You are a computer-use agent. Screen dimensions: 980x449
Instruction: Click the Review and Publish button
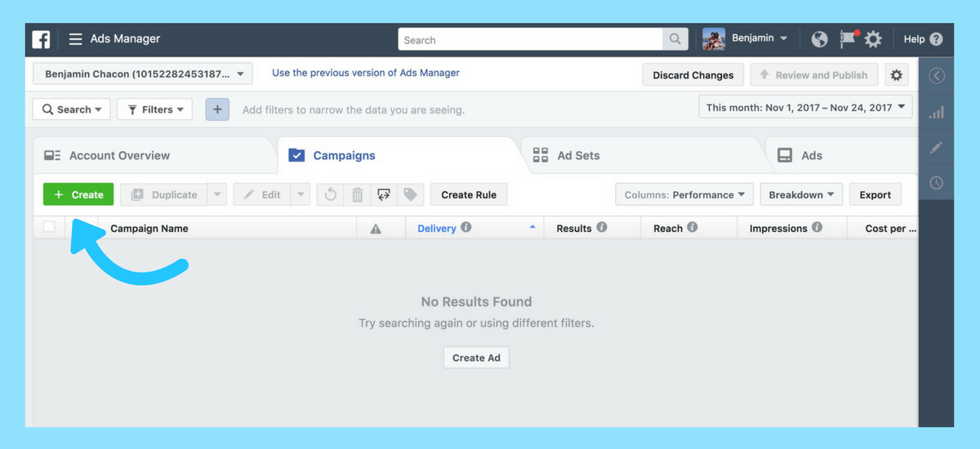click(813, 75)
